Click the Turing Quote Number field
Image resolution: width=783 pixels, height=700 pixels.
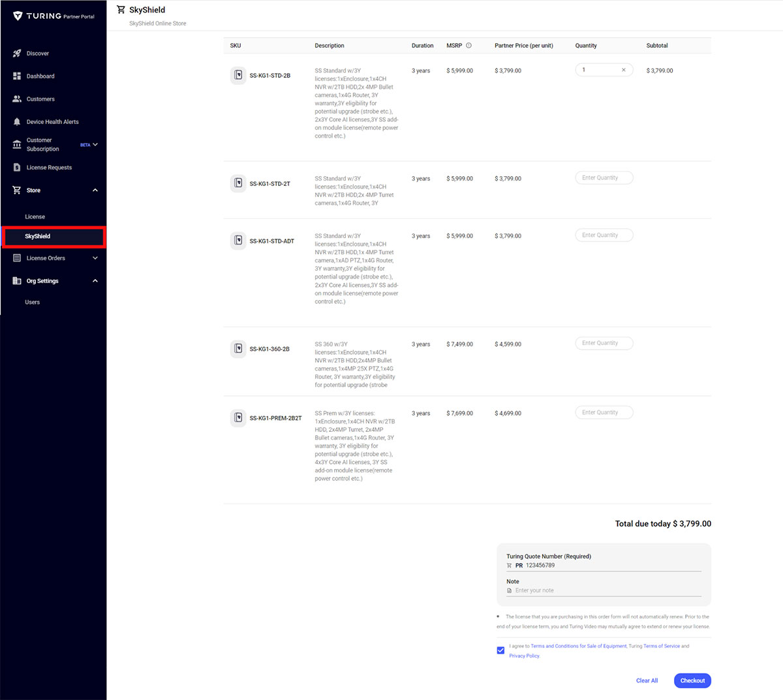point(604,566)
